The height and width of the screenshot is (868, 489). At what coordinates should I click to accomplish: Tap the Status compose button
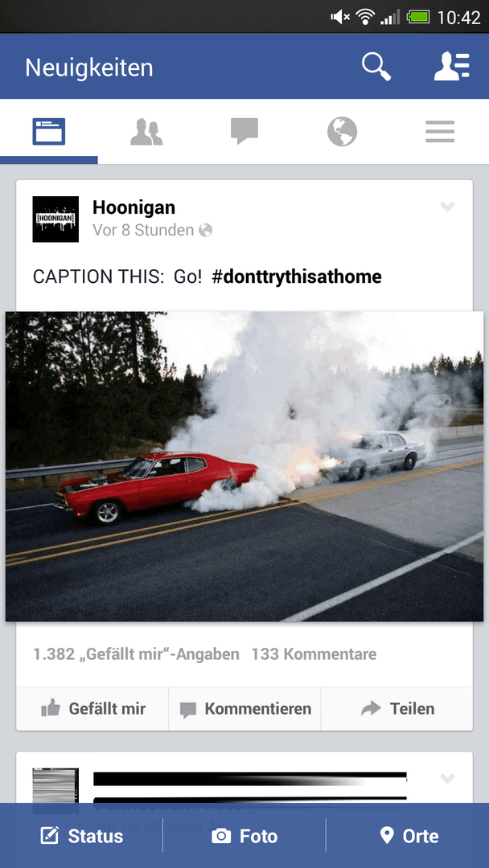pos(81,835)
